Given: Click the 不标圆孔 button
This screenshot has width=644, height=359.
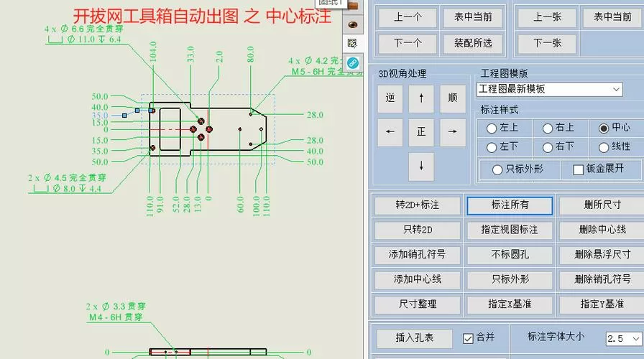Looking at the screenshot, I should pos(510,255).
